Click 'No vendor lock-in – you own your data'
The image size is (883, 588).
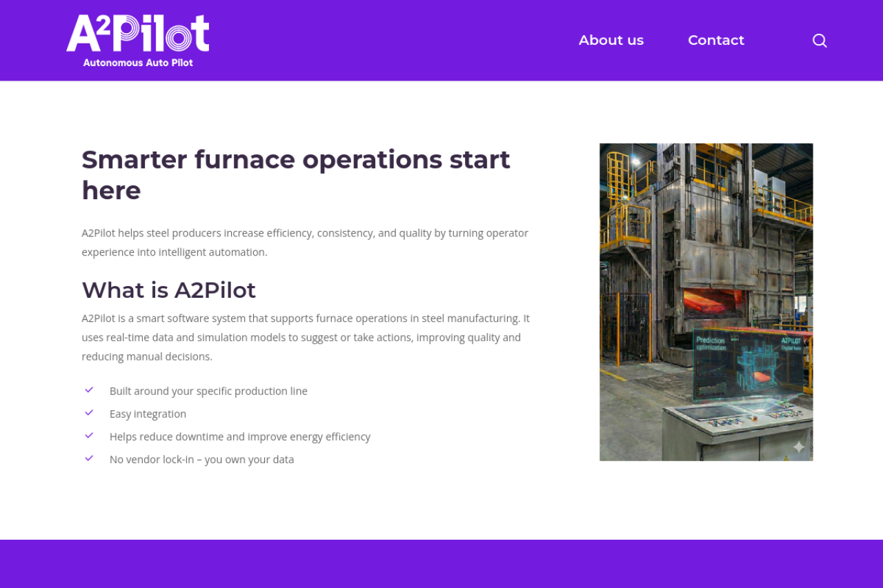(x=201, y=460)
